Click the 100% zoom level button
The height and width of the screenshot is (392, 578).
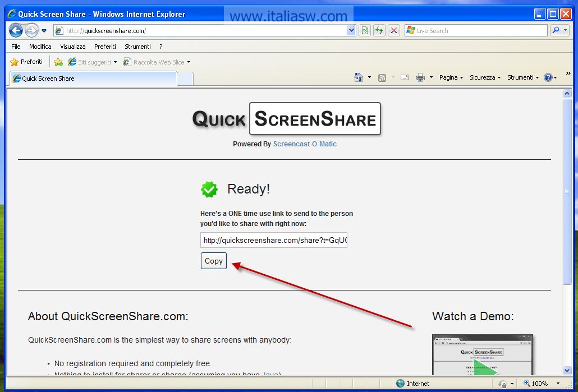535,384
